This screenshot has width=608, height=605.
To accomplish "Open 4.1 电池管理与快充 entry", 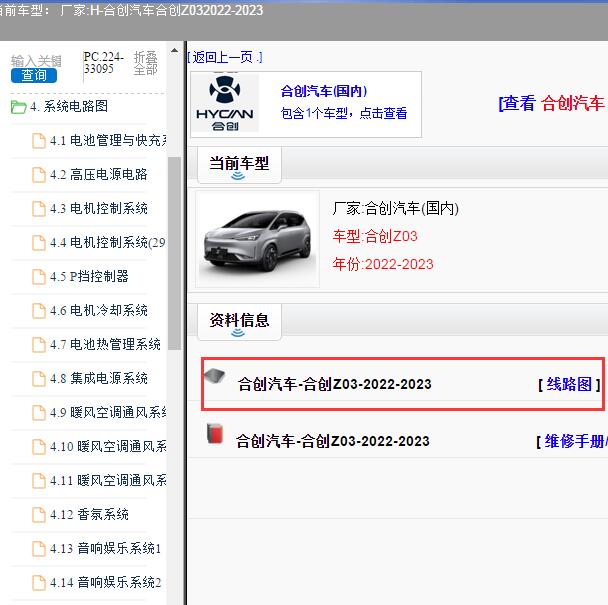I will tap(108, 140).
